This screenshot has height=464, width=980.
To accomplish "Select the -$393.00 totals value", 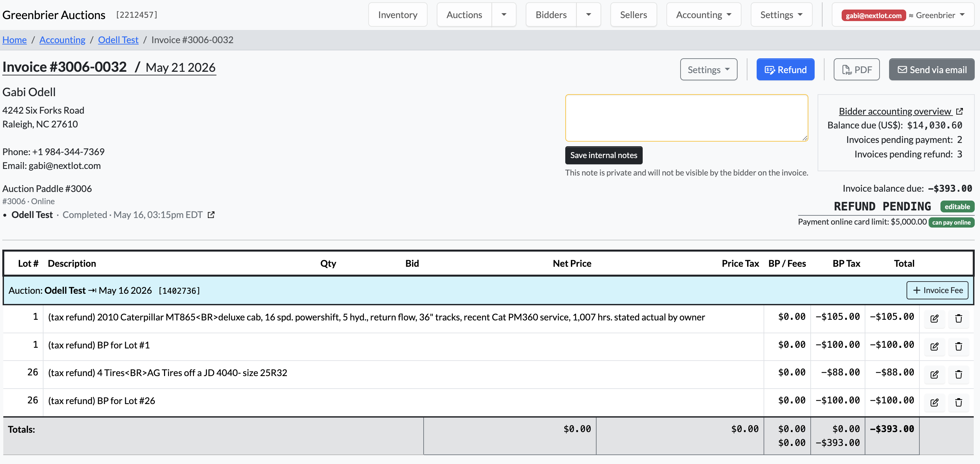I will (x=892, y=429).
